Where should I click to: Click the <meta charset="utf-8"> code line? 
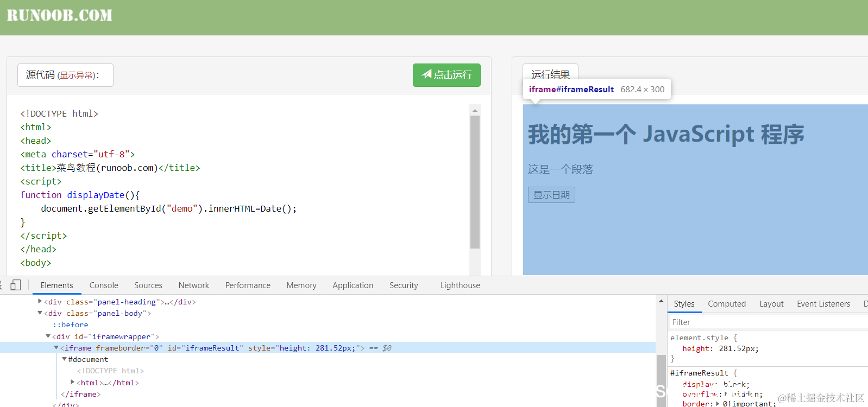(78, 154)
